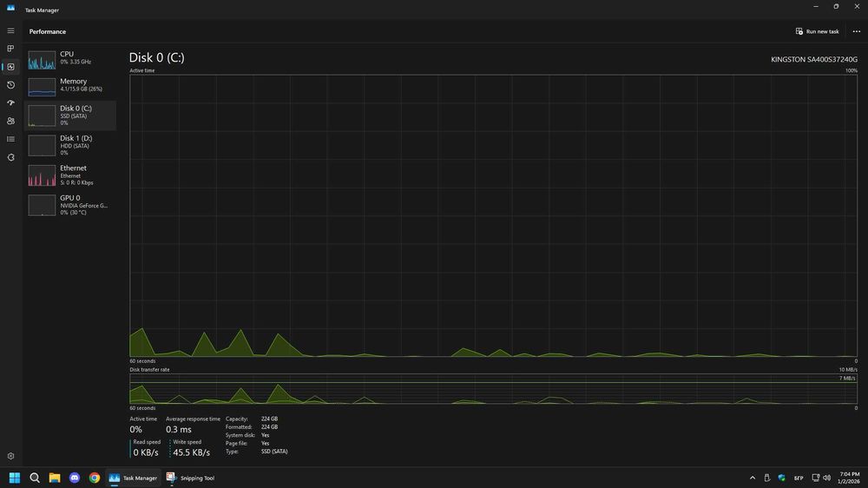Click the Run new task button
This screenshot has height=488, width=868.
pyautogui.click(x=818, y=31)
